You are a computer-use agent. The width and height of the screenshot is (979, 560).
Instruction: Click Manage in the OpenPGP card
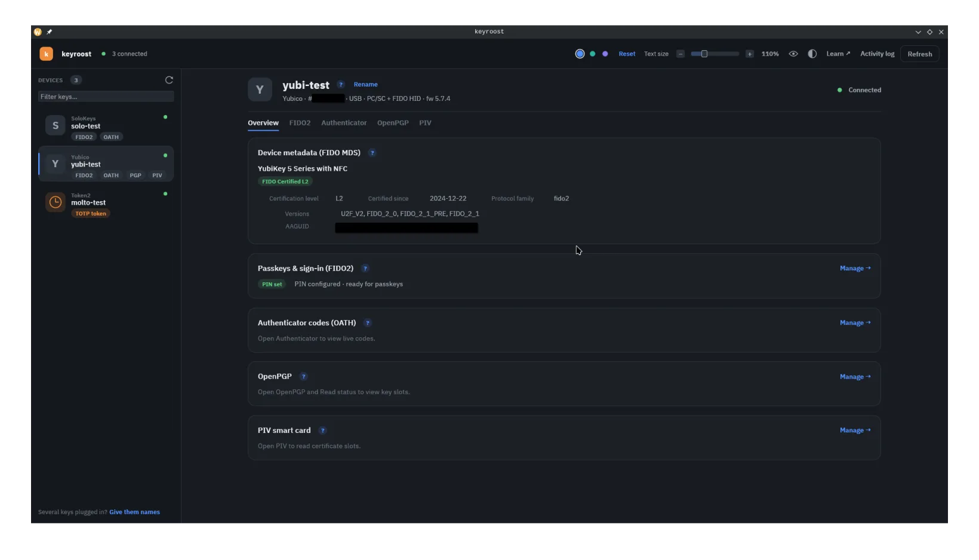pos(855,377)
